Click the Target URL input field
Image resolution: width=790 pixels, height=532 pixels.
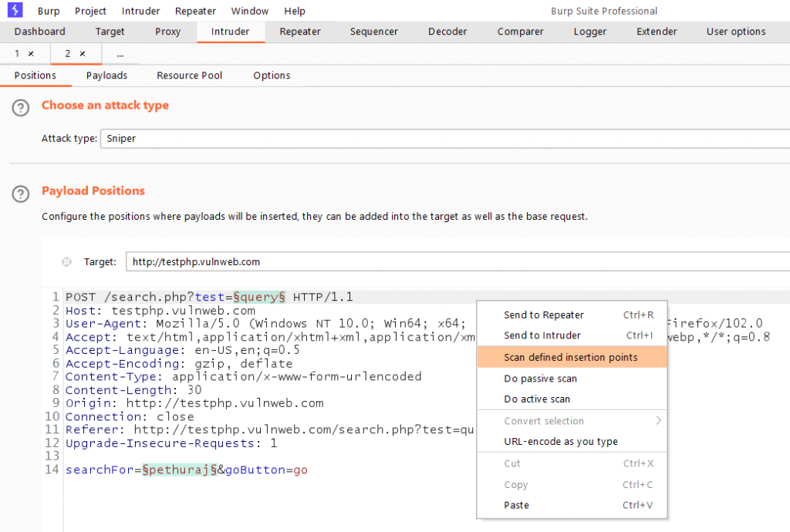pyautogui.click(x=457, y=261)
